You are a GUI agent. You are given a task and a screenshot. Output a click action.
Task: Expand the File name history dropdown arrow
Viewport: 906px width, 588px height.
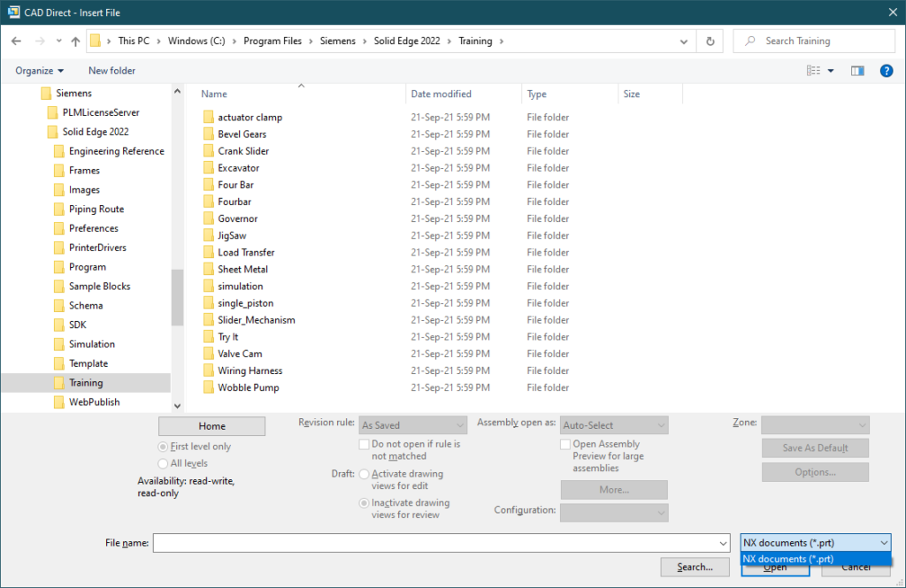(723, 543)
